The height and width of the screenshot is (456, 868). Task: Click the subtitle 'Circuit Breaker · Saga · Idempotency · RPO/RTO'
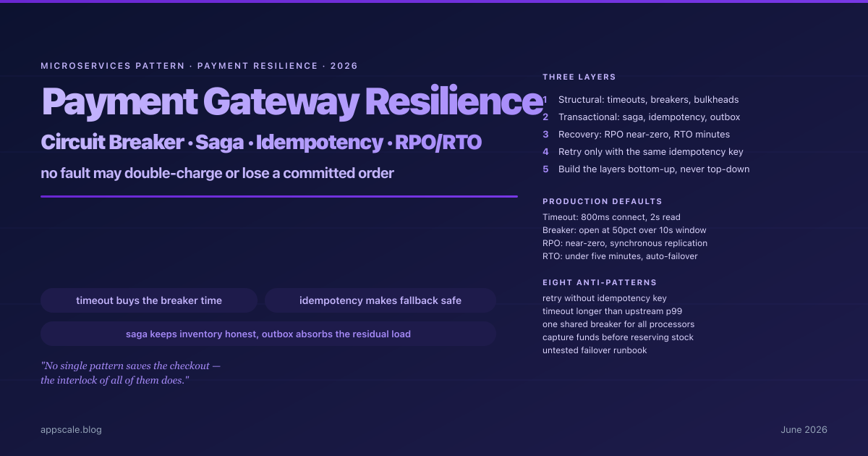pyautogui.click(x=261, y=143)
